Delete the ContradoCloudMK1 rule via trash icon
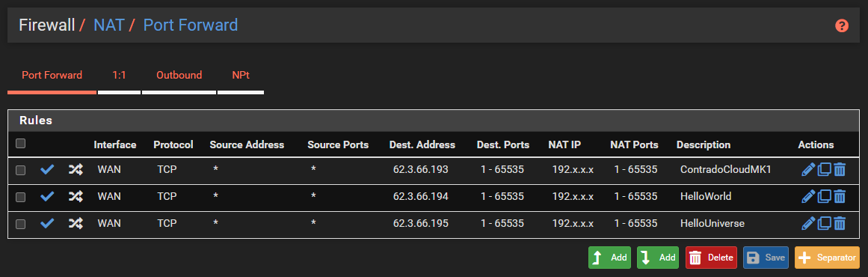Viewport: 868px width, 277px height. [x=840, y=169]
